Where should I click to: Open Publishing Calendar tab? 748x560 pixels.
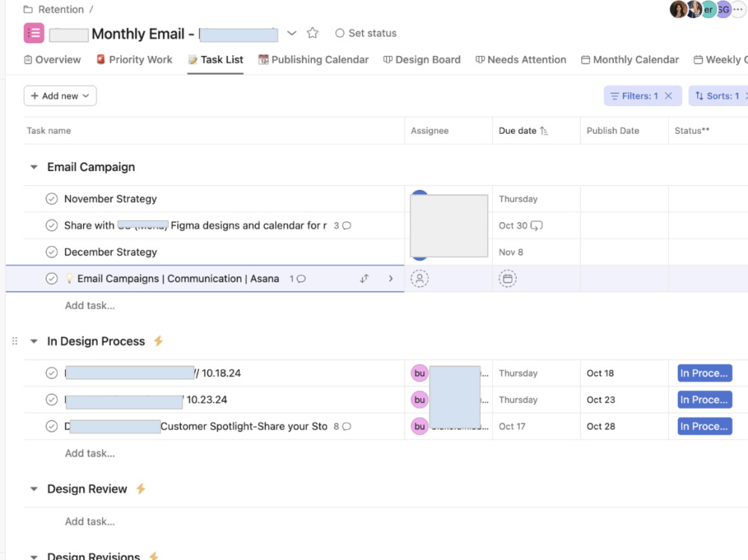(313, 60)
